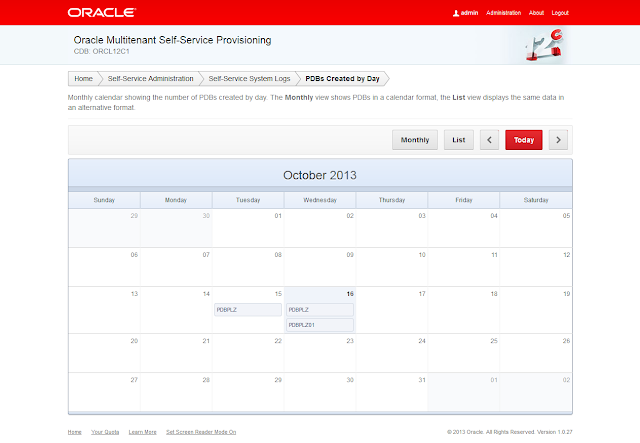640x443 pixels.
Task: Select day 25 in the calendar
Action: point(464,353)
